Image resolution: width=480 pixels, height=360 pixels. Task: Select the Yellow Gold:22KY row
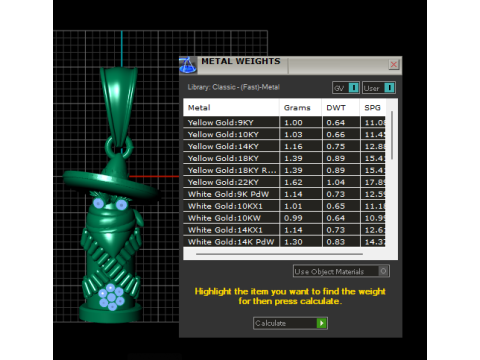pos(284,182)
